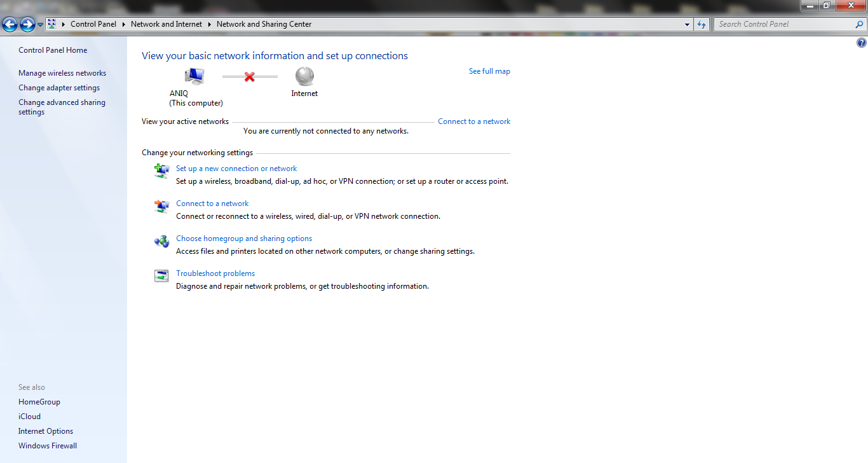868x463 pixels.
Task: Close the Network and Sharing Center window
Action: pos(851,5)
